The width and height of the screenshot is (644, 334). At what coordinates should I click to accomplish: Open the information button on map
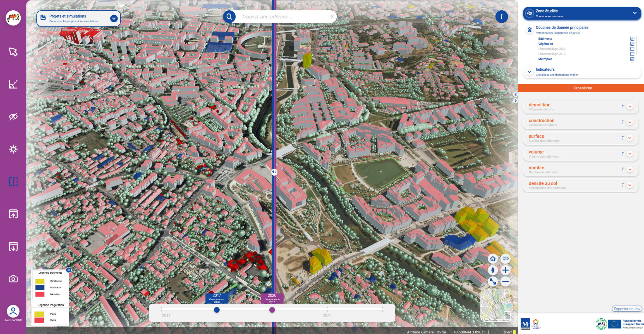501,17
